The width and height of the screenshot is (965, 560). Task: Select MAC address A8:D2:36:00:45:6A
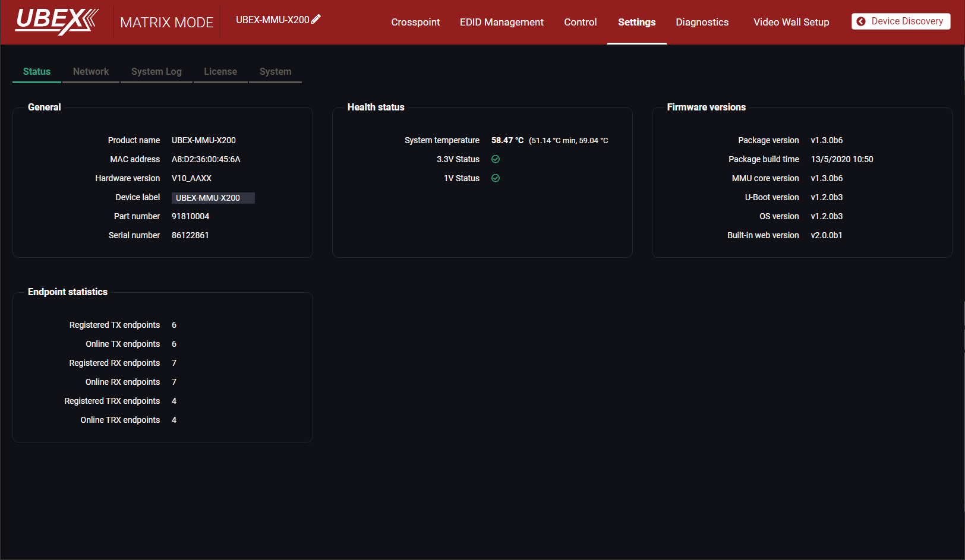(206, 159)
